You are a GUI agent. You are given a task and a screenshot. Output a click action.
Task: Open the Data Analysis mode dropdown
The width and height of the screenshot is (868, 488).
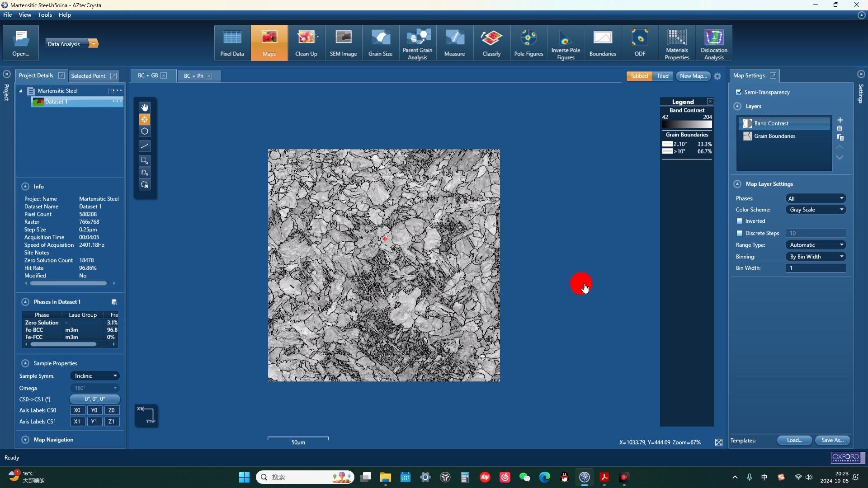[x=93, y=44]
